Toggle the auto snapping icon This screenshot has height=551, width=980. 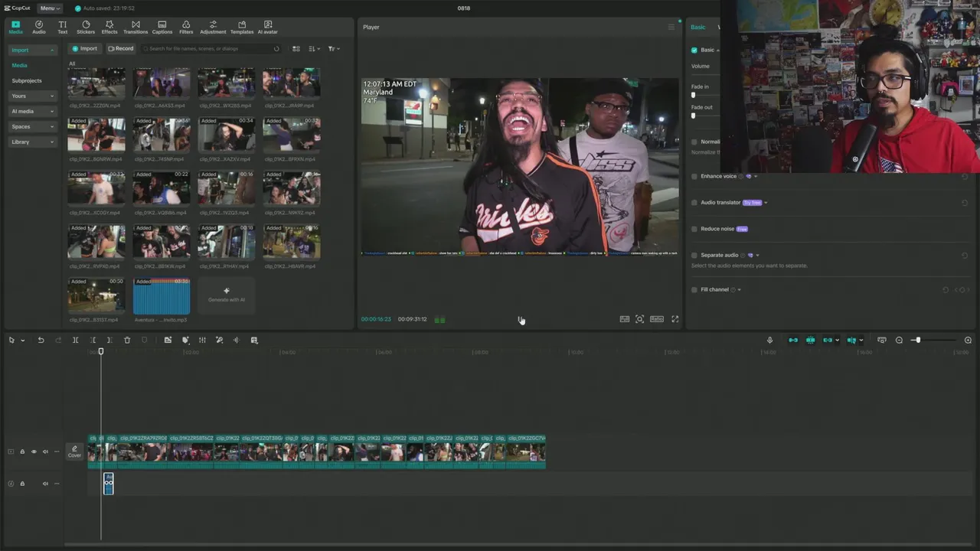click(810, 340)
